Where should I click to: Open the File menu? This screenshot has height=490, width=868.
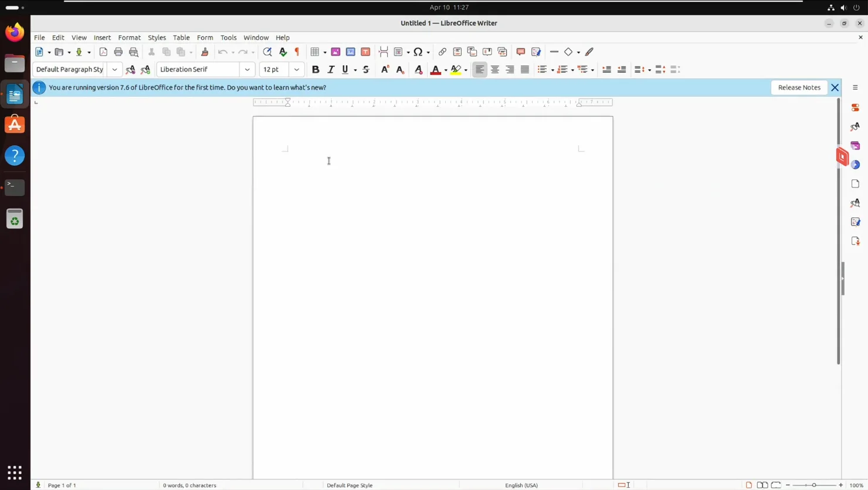[x=39, y=38]
